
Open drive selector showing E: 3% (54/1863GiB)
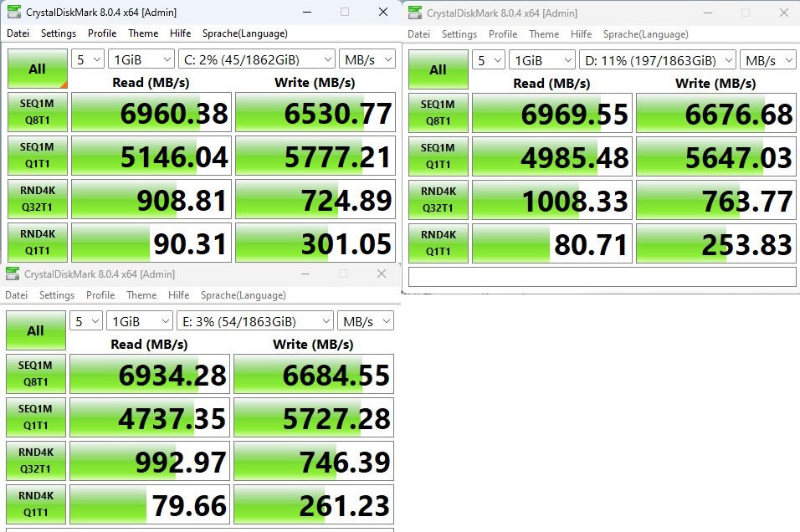coord(255,321)
